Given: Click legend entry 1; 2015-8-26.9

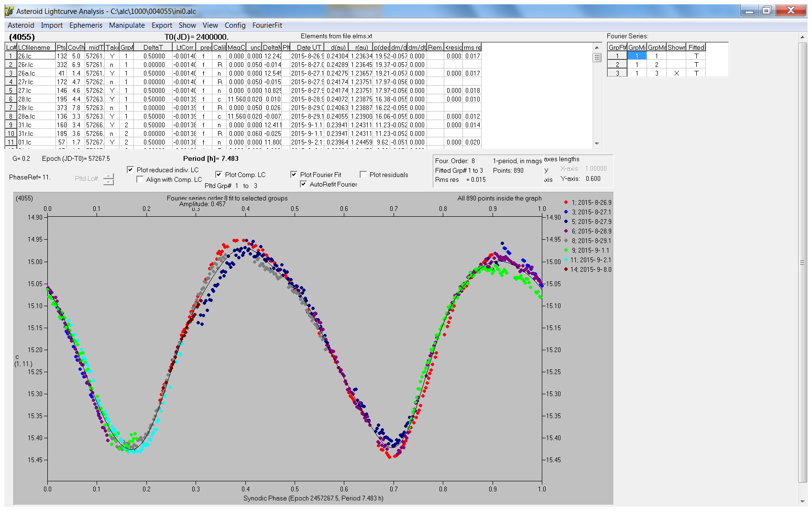Looking at the screenshot, I should tap(588, 202).
